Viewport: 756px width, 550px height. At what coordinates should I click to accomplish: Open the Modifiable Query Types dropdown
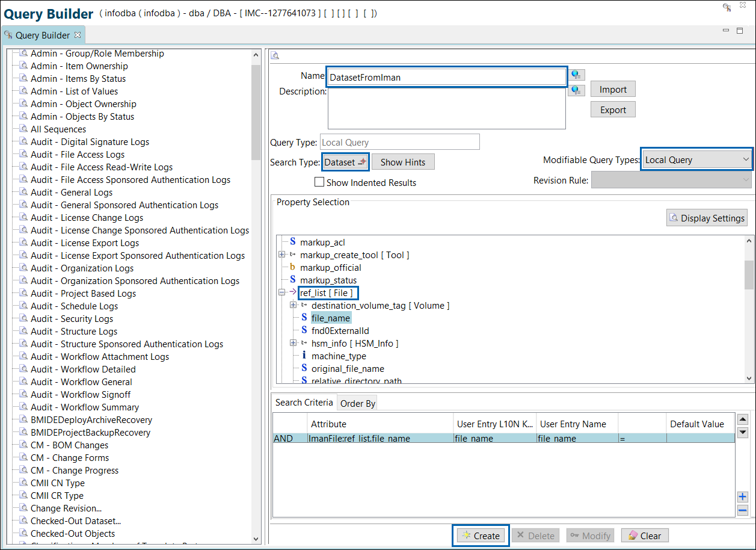(747, 159)
